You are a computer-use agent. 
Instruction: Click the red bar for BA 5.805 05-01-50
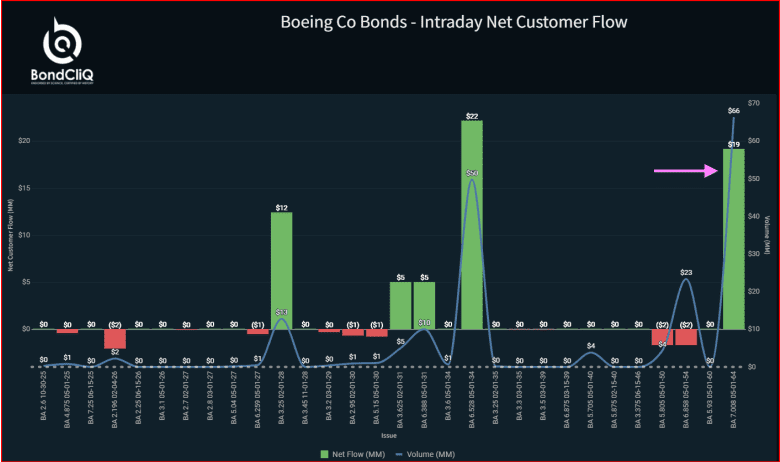(x=662, y=337)
